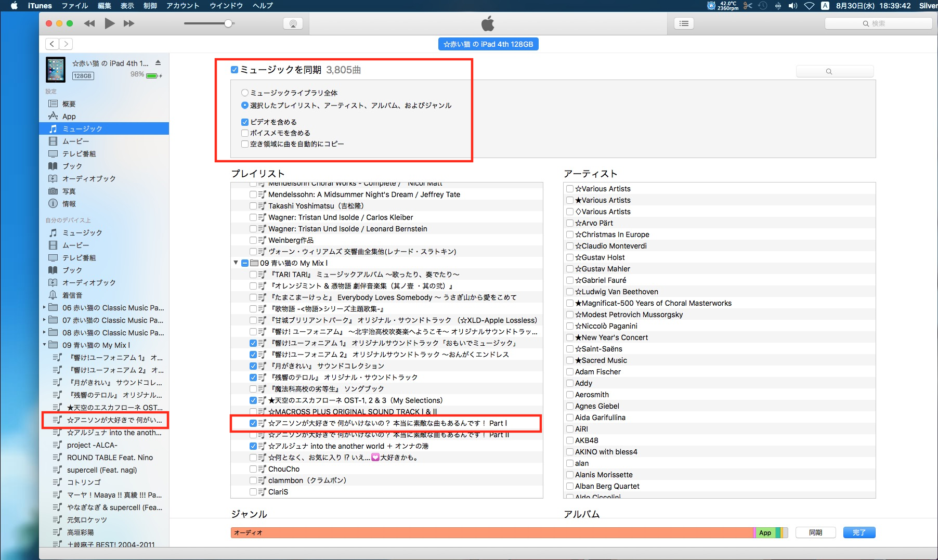
Task: Click the 完了 done button
Action: [859, 532]
